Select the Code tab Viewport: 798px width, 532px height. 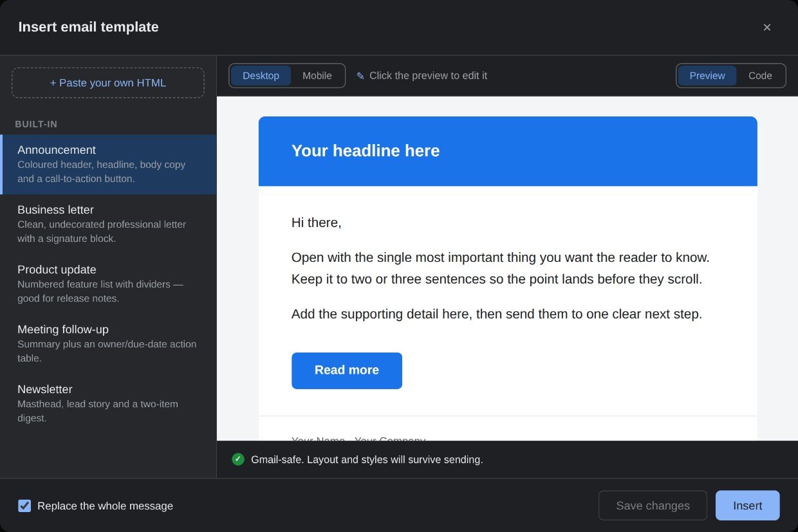tap(760, 75)
